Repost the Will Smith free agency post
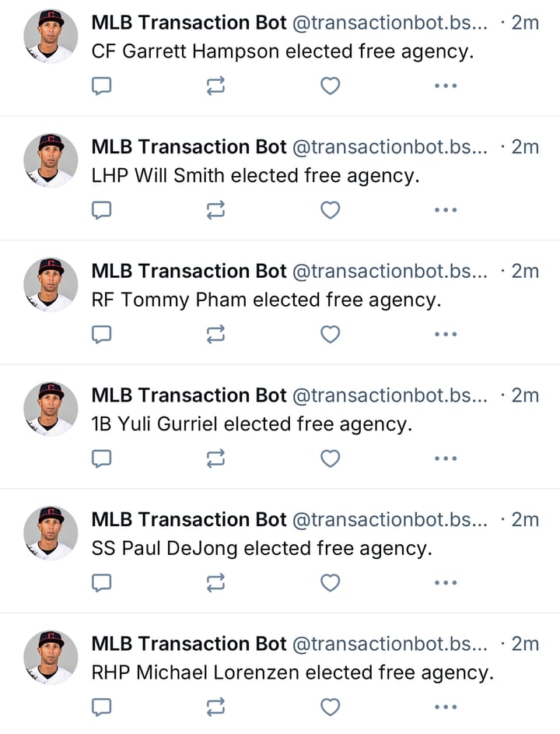 tap(215, 209)
